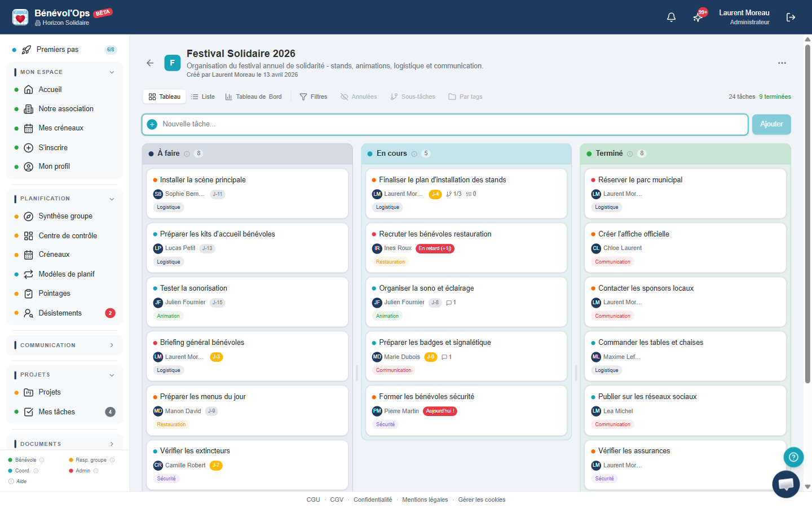Click the Ajouter button
Image resolution: width=812 pixels, height=508 pixels.
771,124
